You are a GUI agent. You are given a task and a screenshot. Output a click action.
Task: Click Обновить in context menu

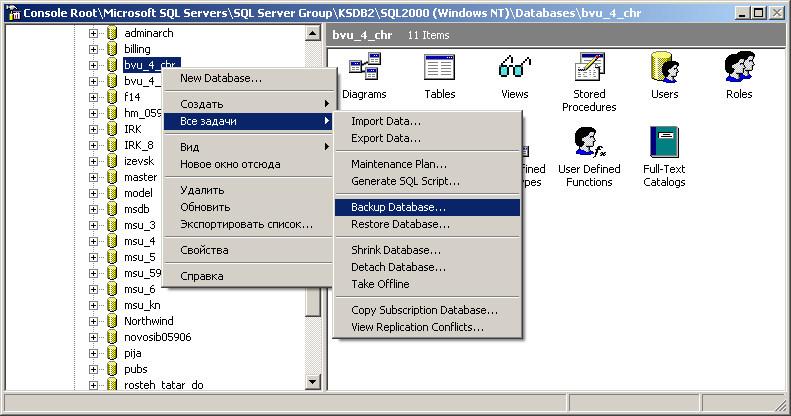pos(248,207)
